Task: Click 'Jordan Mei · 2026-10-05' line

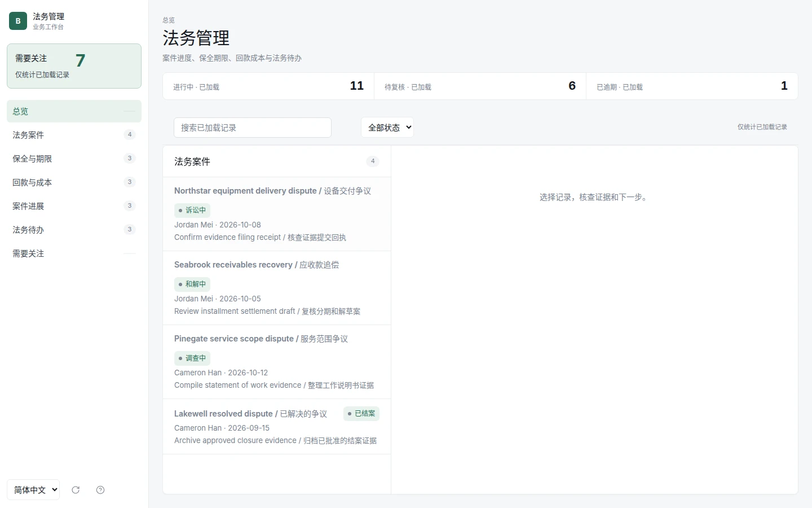Action: click(218, 299)
